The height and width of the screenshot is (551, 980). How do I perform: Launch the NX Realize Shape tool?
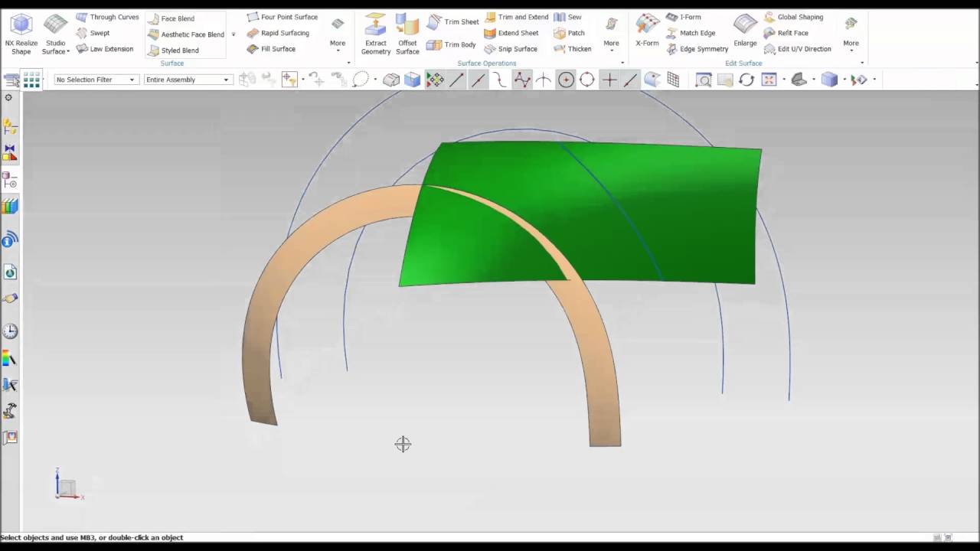coord(21,34)
